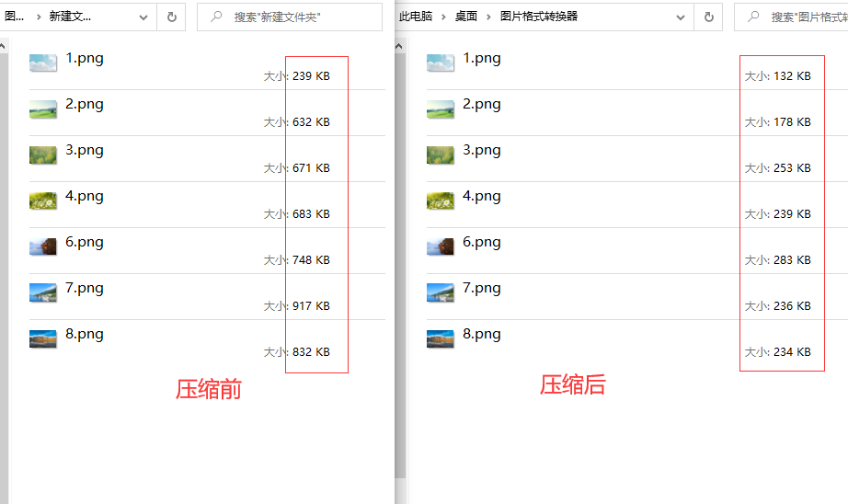This screenshot has height=504, width=848.
Task: Select 7.png thumbnail in right window
Action: [441, 292]
